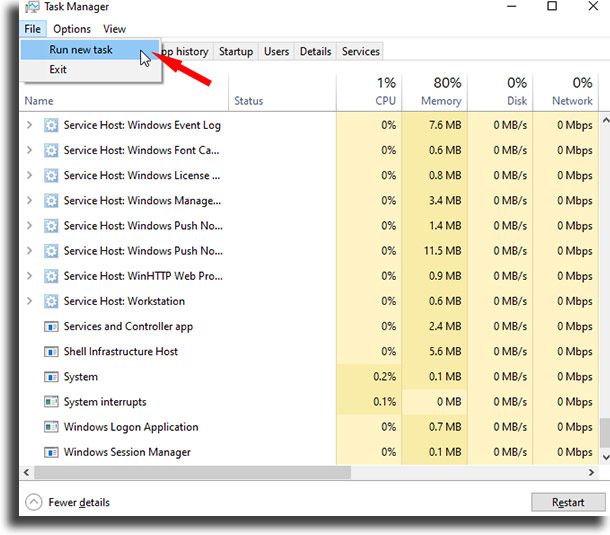Sort by the Memory column header
This screenshot has width=610, height=535.
[435, 93]
